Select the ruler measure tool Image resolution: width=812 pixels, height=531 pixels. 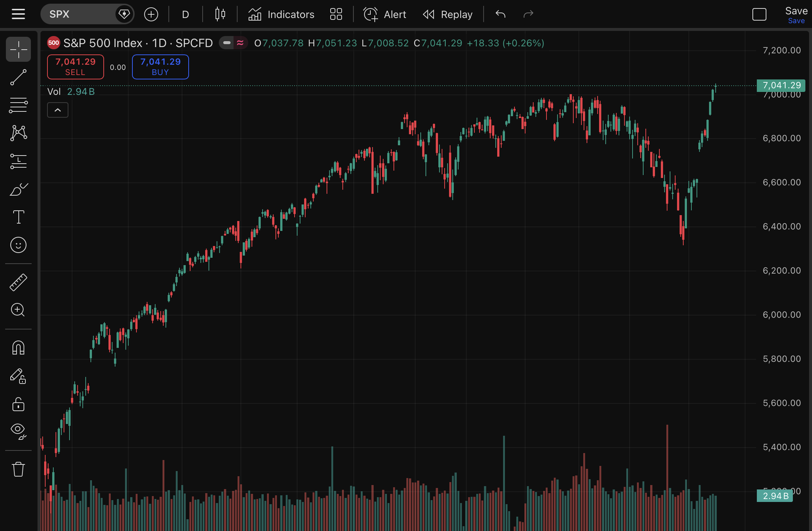coord(18,282)
